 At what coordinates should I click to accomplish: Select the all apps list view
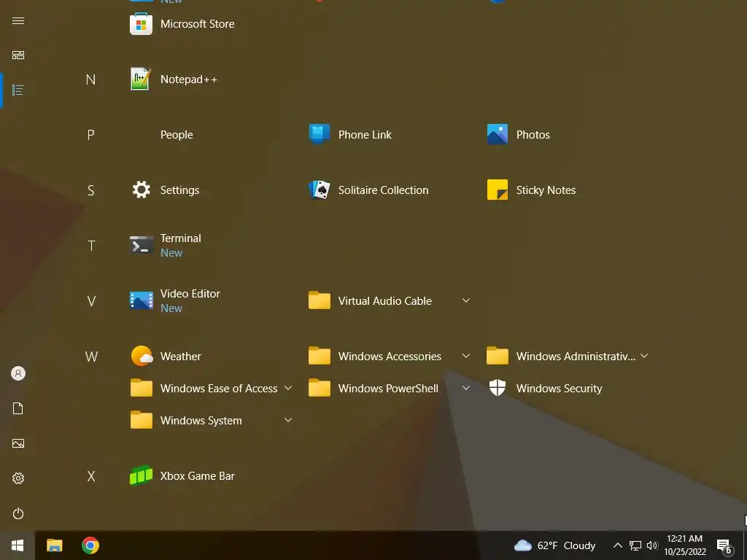pos(18,90)
